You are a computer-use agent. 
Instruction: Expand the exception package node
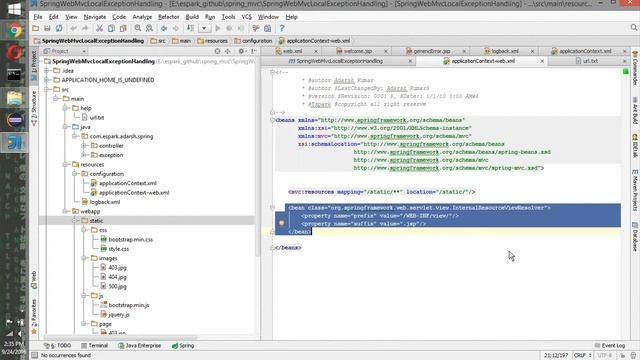[84, 155]
